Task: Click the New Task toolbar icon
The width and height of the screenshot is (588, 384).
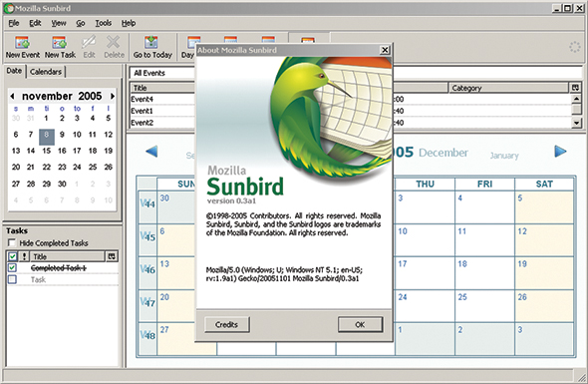Action: [59, 42]
